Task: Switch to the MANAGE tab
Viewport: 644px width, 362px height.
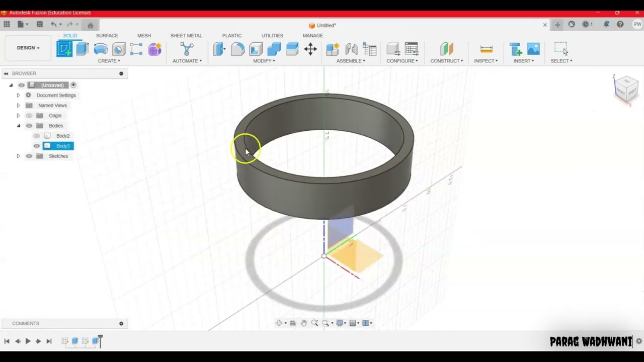Action: point(312,36)
